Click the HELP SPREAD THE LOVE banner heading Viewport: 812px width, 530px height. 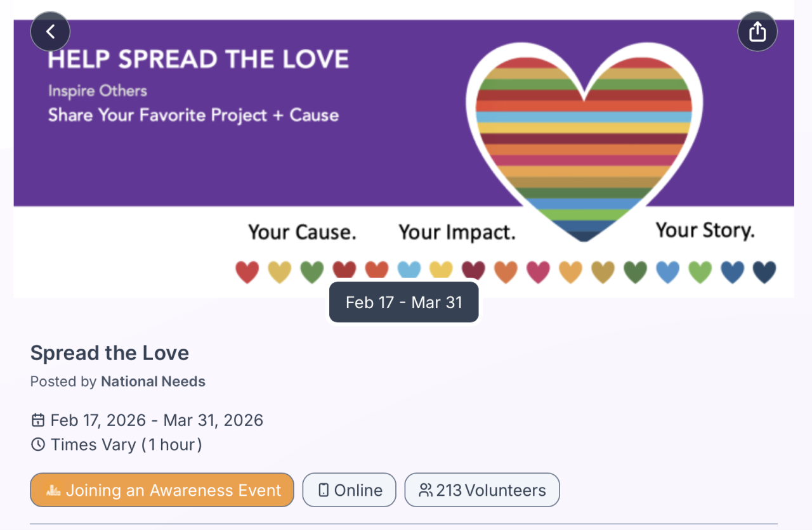[199, 60]
